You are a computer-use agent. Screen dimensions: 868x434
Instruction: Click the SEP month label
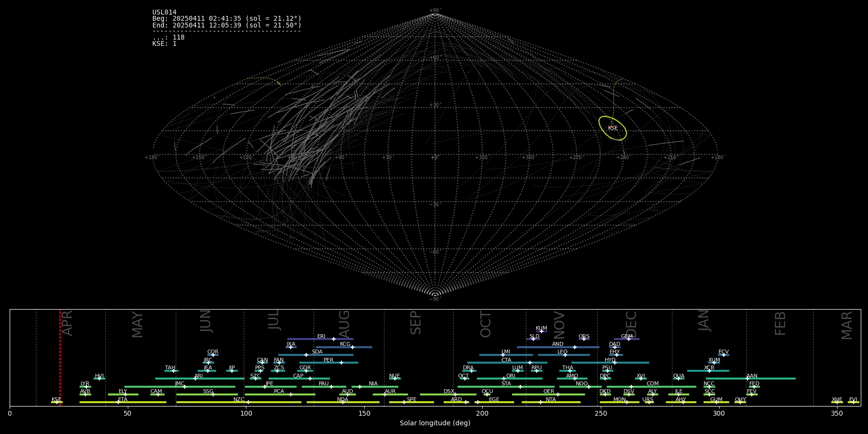click(x=416, y=323)
